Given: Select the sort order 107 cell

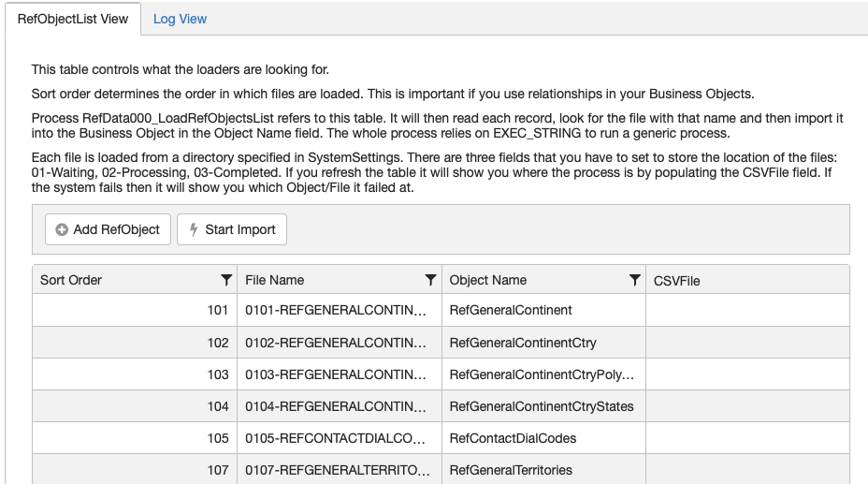Looking at the screenshot, I should coord(135,470).
